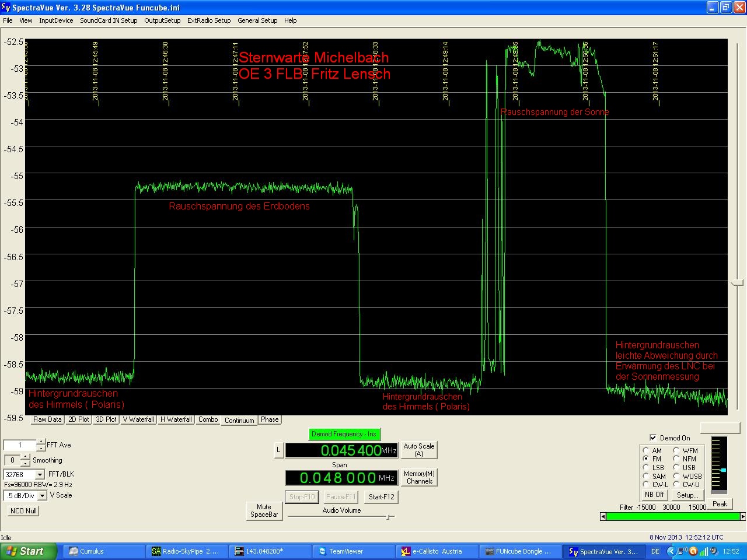Increase the FFT Ave value
The height and width of the screenshot is (560, 747).
tap(41, 442)
